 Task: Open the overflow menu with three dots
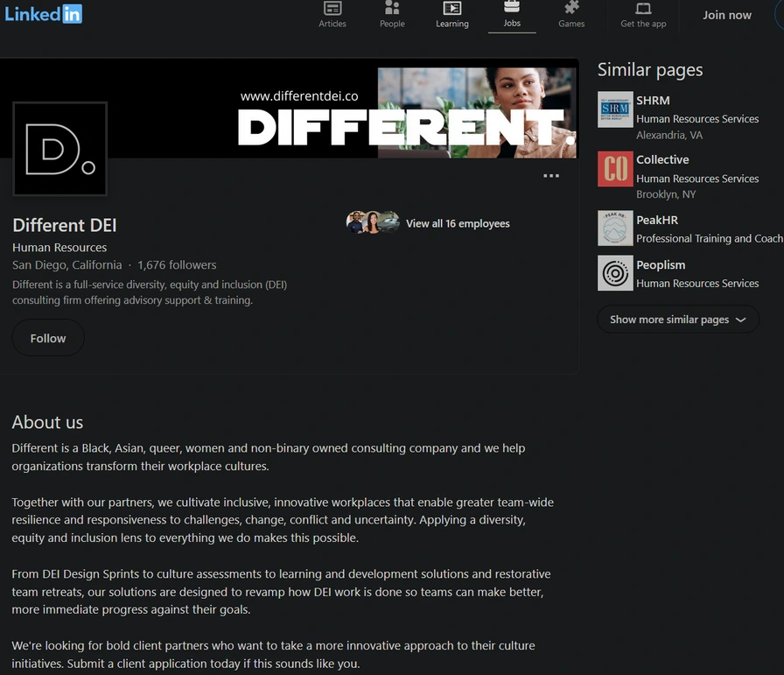coord(551,175)
